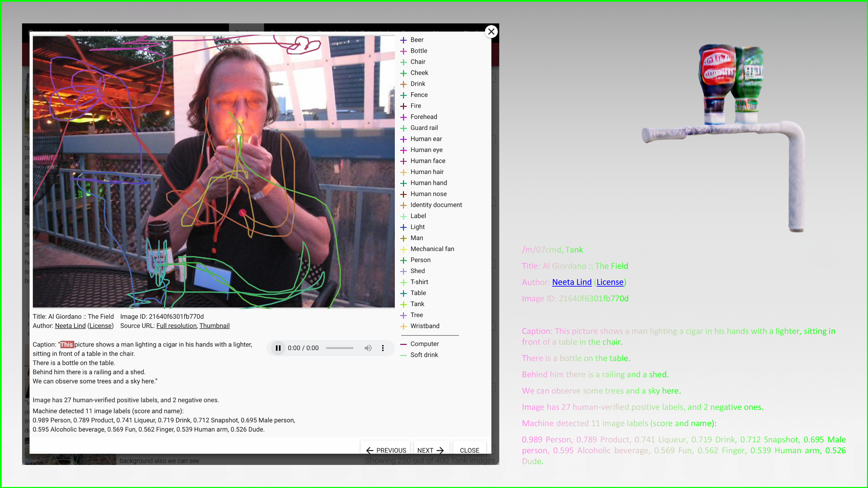Mute the audio player volume icon

tap(368, 348)
